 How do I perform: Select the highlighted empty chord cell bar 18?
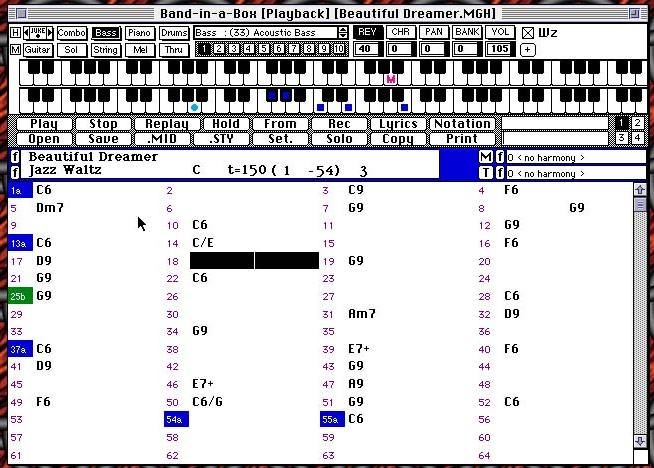254,260
